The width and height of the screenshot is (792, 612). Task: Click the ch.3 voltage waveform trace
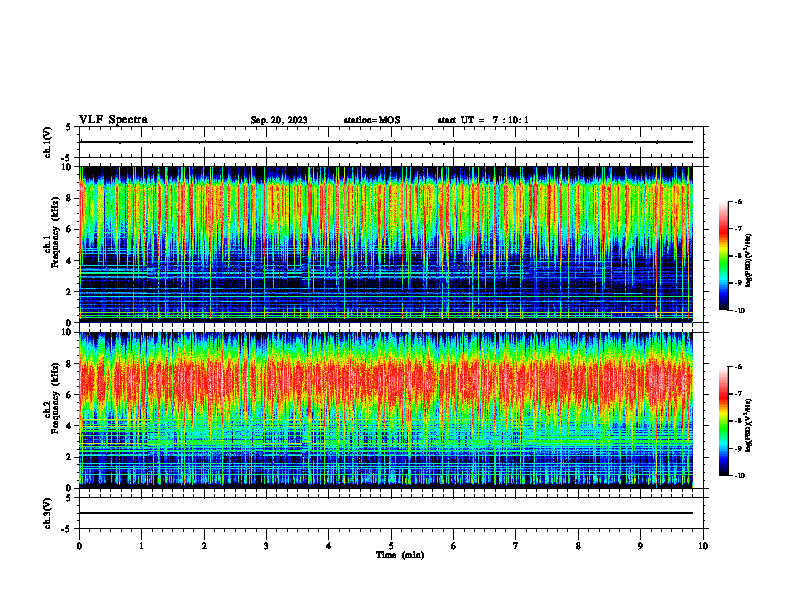click(x=386, y=513)
